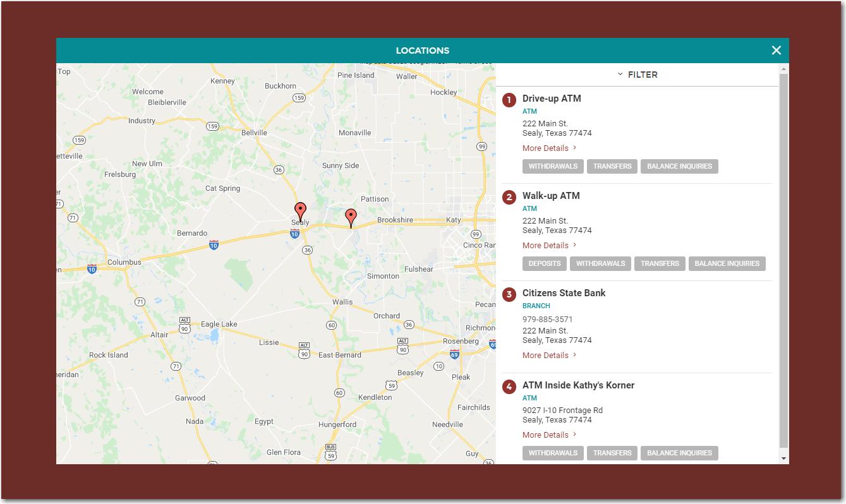Image resolution: width=846 pixels, height=504 pixels.
Task: Select location number 3 badge
Action: tap(509, 294)
